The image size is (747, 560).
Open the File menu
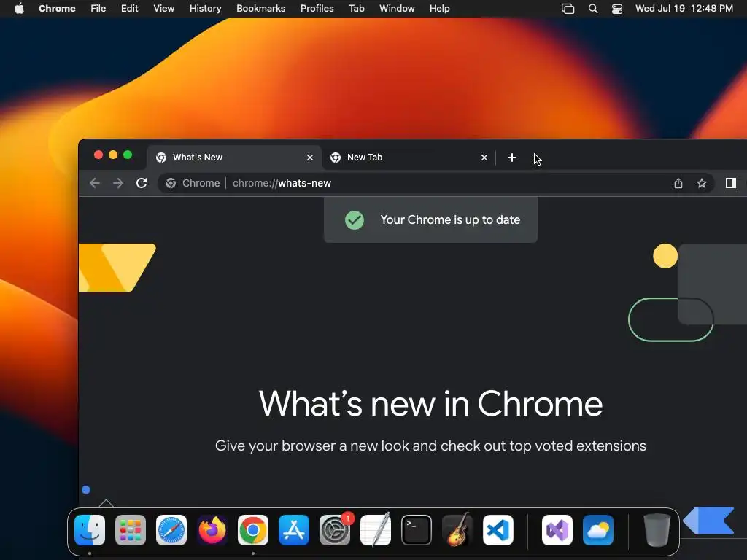pyautogui.click(x=98, y=9)
